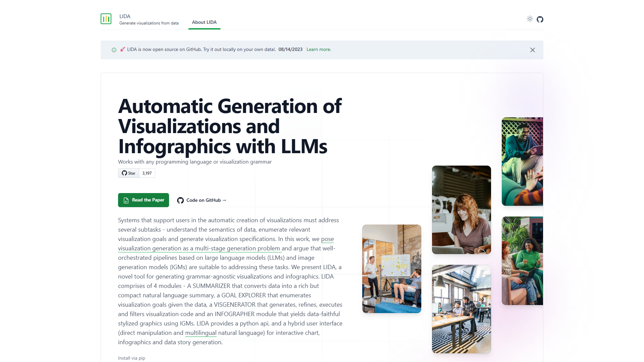Click the LIDA title in the header
Image resolution: width=644 pixels, height=362 pixels.
125,16
